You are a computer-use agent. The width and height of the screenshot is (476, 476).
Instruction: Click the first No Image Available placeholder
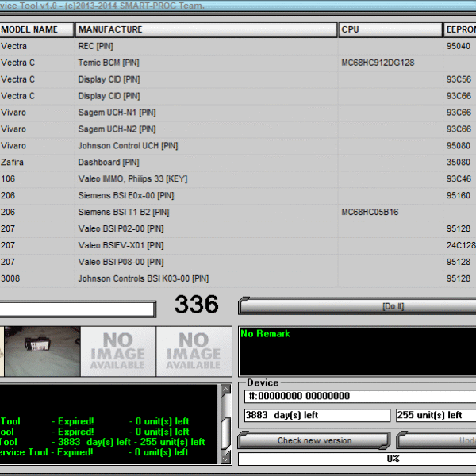[118, 351]
